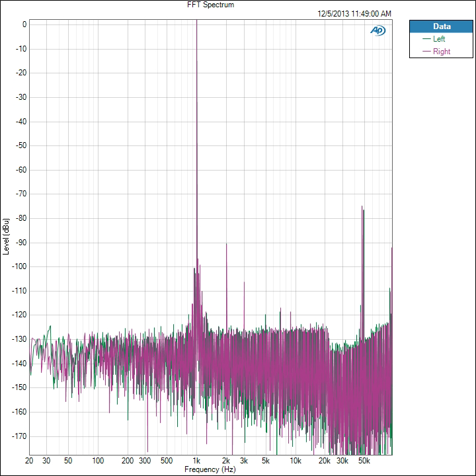The height and width of the screenshot is (476, 476).
Task: Click the -170 tick label on level axis
Action: point(19,436)
